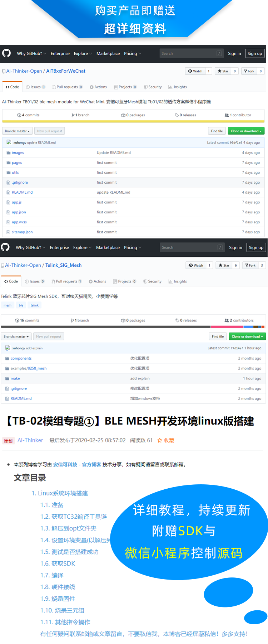The height and width of the screenshot is (644, 268).
Task: Click the file icon beside app.js
Action: [x=8, y=202]
